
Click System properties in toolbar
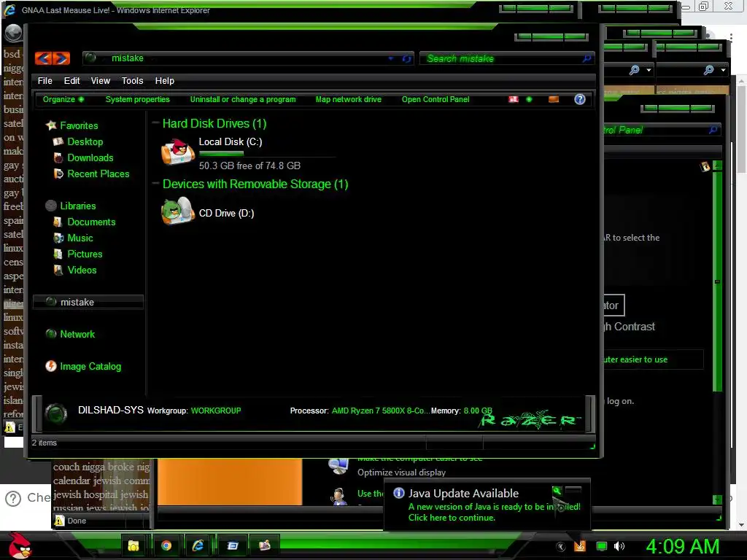(x=138, y=99)
